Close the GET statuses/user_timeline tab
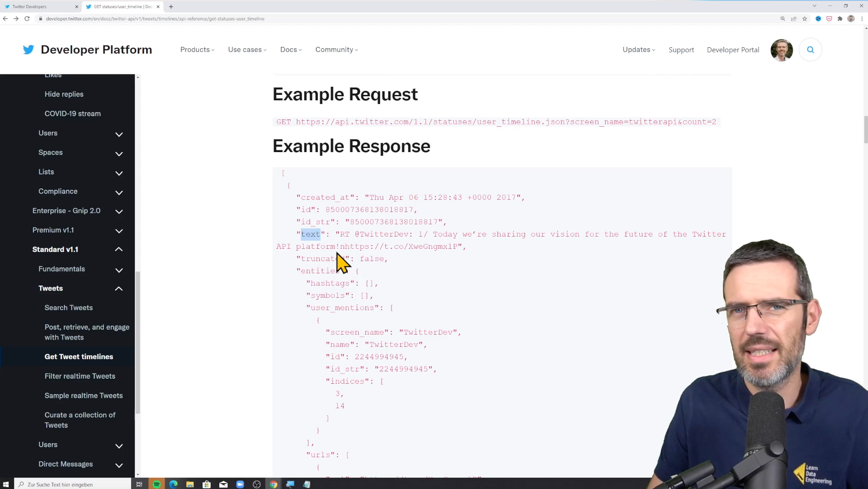 (x=158, y=6)
